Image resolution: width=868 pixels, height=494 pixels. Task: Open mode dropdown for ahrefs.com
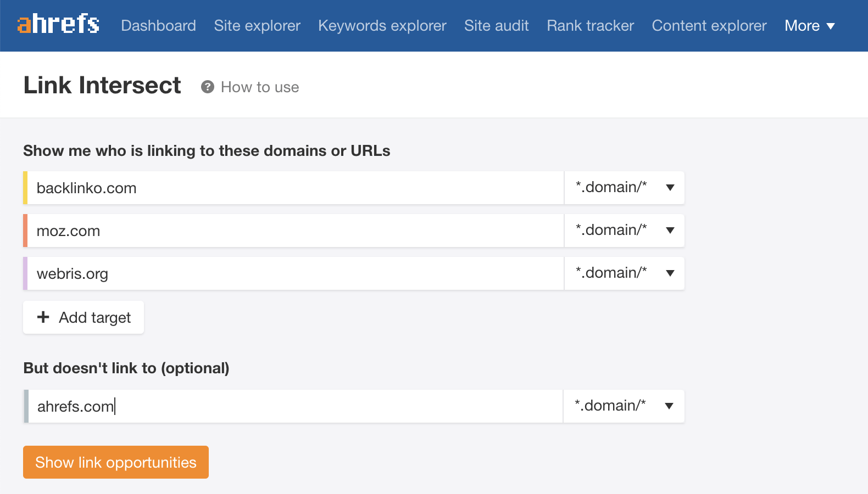[x=624, y=406]
